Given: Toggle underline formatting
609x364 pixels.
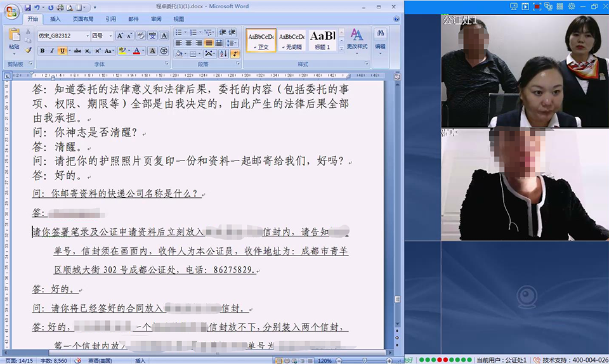Looking at the screenshot, I should 62,51.
